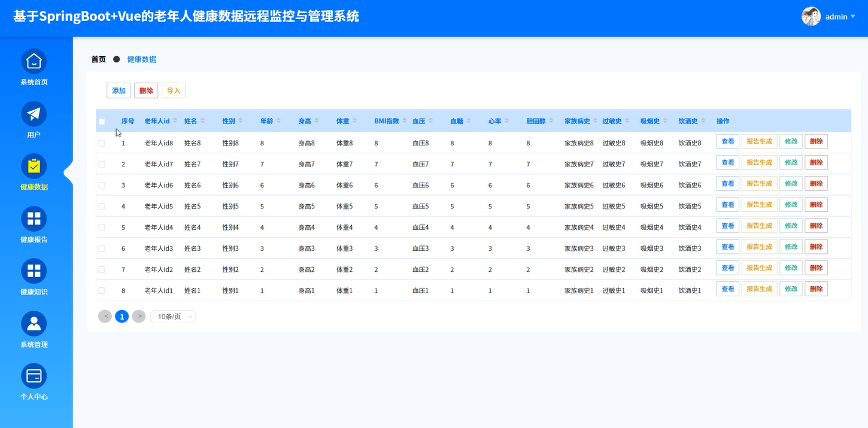The image size is (868, 428).
Task: Check the row for 姓名3
Action: (x=102, y=248)
